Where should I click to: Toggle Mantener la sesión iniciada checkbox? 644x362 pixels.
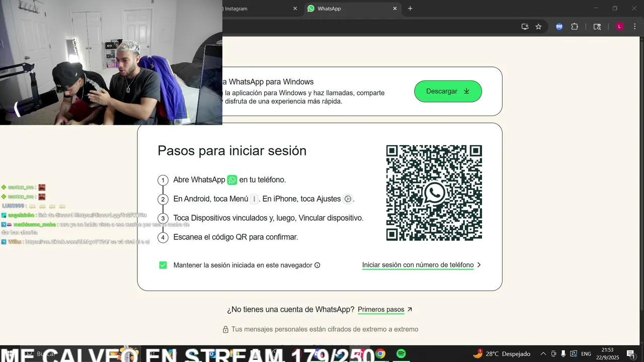click(x=163, y=265)
